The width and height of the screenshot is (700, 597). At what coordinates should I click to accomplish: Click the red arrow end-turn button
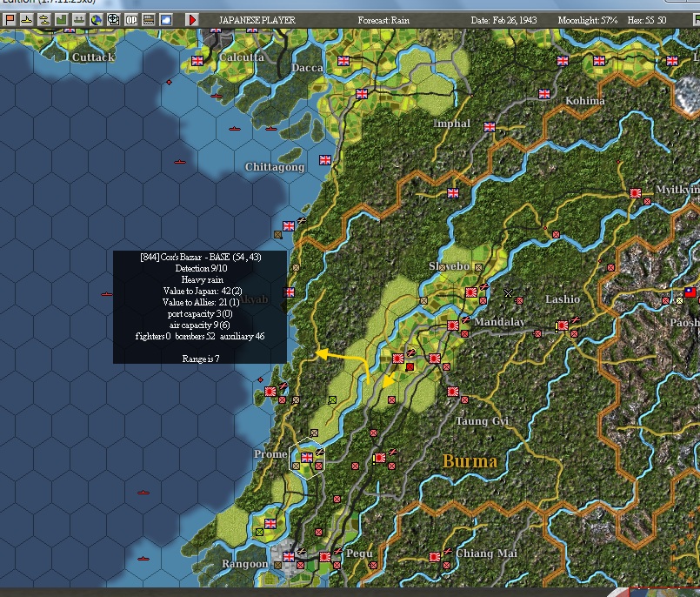pyautogui.click(x=192, y=20)
